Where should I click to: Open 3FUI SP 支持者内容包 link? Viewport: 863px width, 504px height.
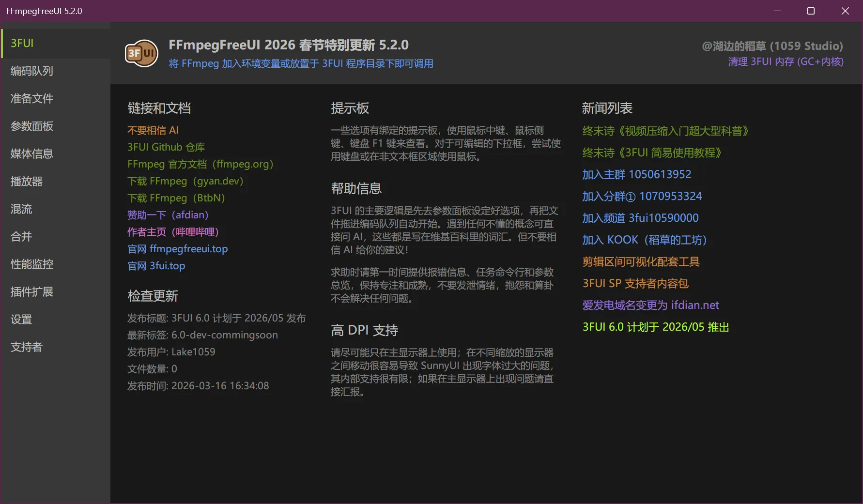(635, 284)
